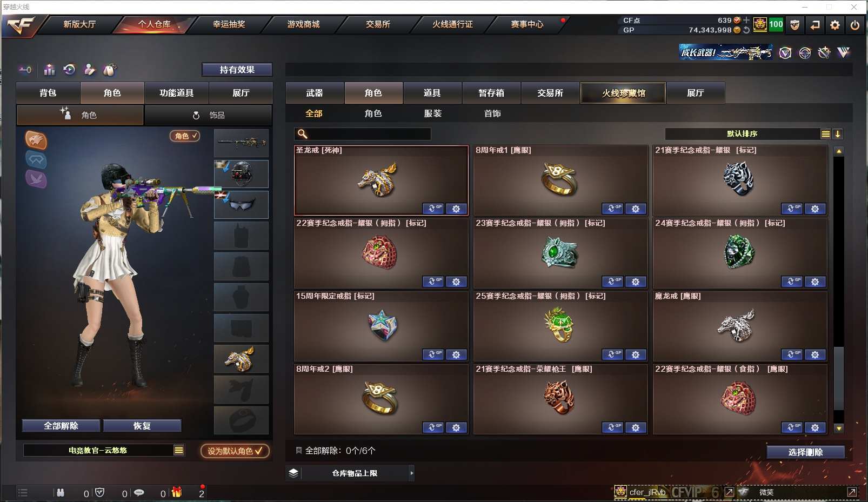Screen dimensions: 868x502
Task: Click the 全部解除 button
Action: [61, 426]
